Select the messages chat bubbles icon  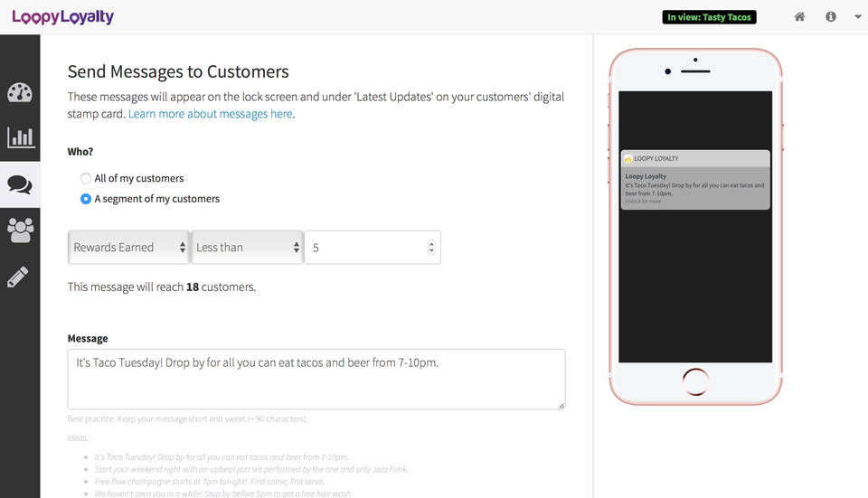coord(20,184)
